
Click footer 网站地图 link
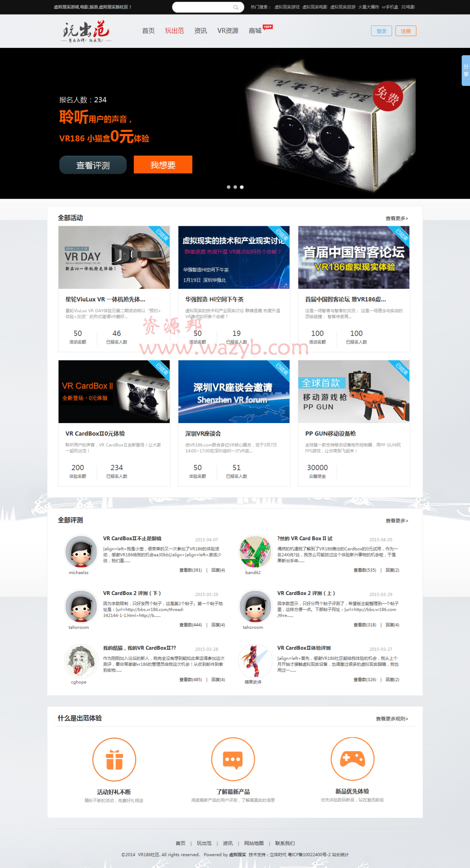[x=254, y=843]
